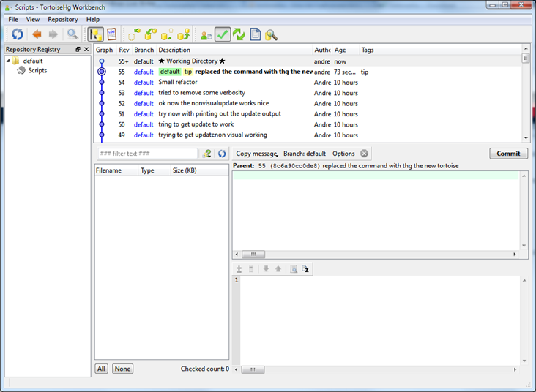Select 'tring to get update to work' revision
The image size is (536, 392).
tap(308, 124)
